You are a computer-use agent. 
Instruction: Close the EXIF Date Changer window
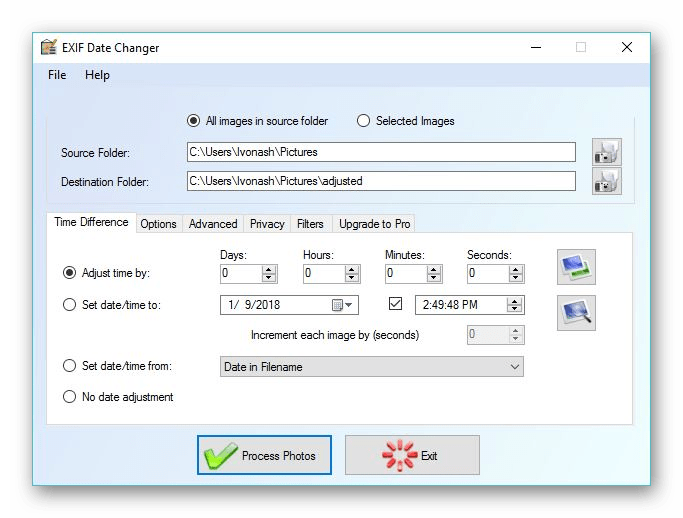click(627, 47)
